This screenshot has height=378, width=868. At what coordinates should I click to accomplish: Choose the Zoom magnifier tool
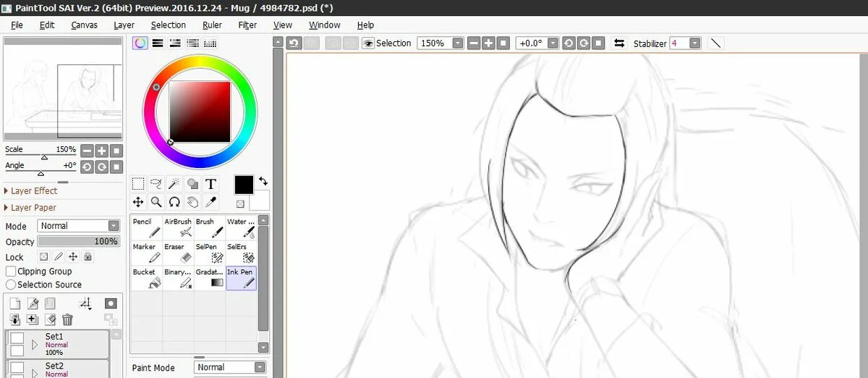pyautogui.click(x=156, y=202)
